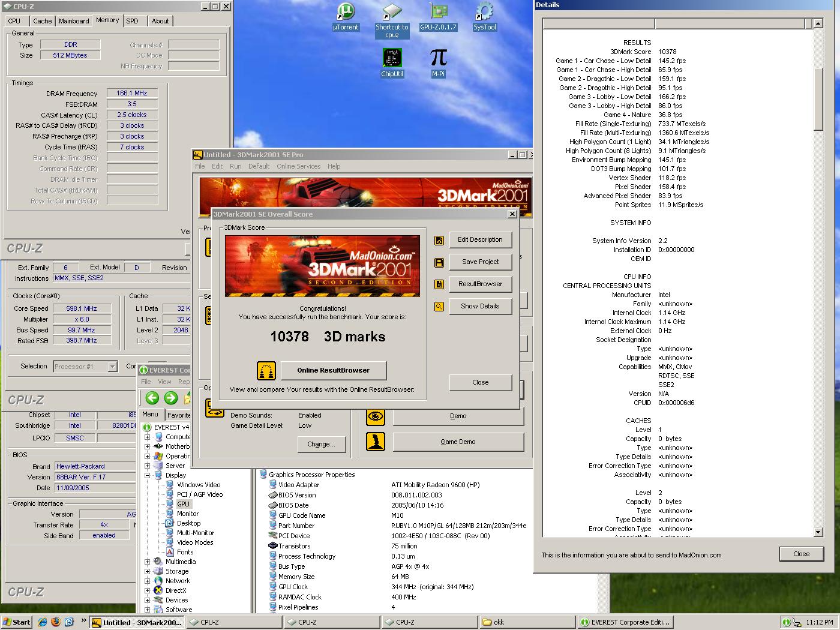Click the Edit Description button
The width and height of the screenshot is (840, 630).
(480, 239)
